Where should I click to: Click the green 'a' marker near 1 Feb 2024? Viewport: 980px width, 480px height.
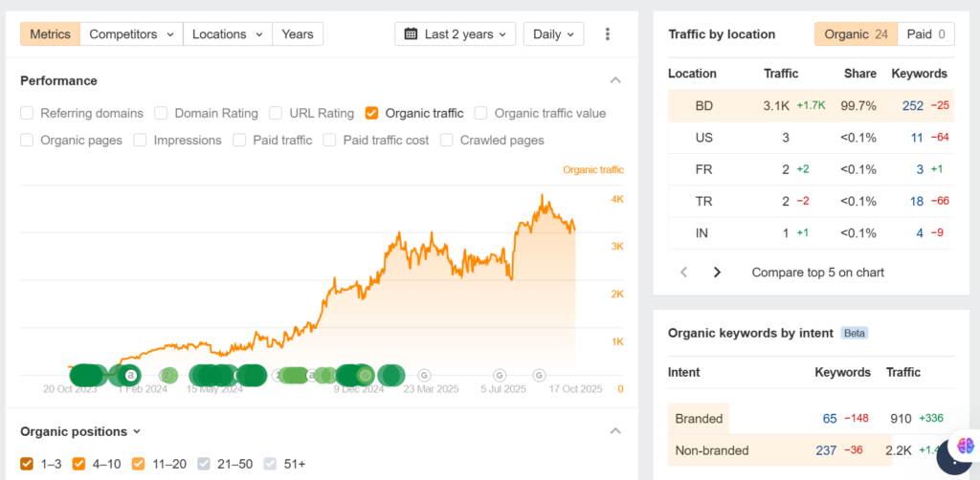[131, 375]
